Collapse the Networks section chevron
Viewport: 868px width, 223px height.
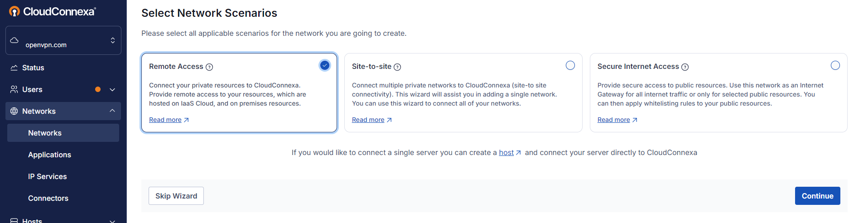112,111
